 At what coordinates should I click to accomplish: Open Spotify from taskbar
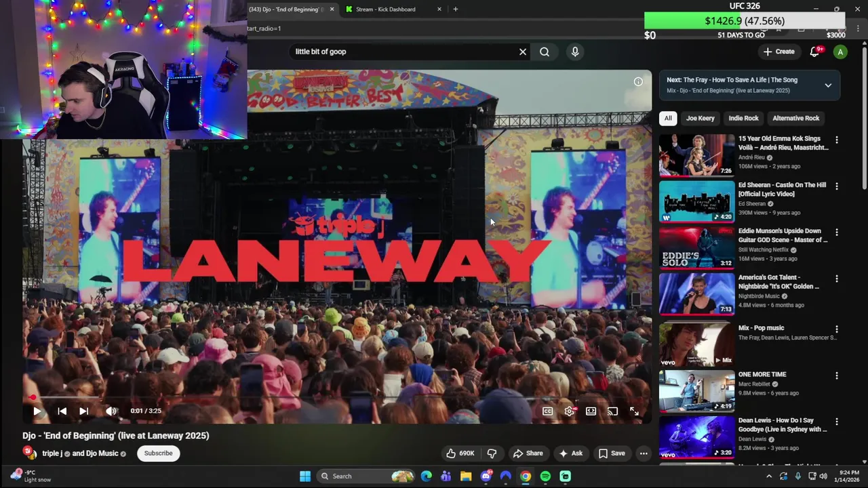tap(545, 476)
